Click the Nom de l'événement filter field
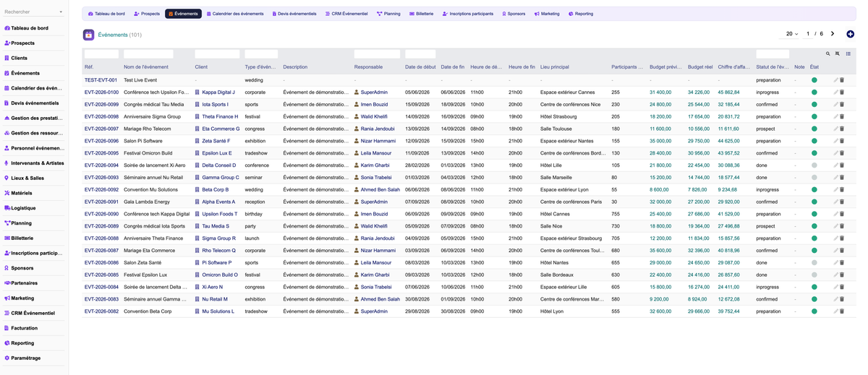This screenshot has height=375, width=868. click(148, 54)
